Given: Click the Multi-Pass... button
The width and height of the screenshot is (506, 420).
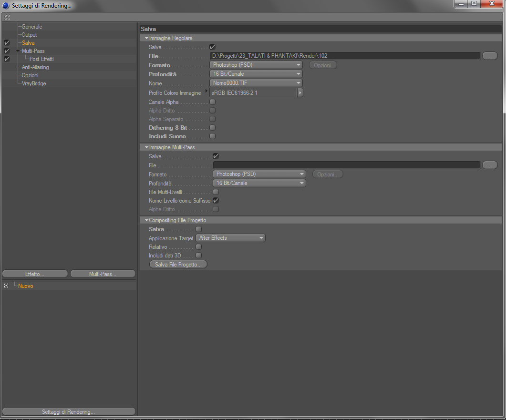Looking at the screenshot, I should 103,274.
